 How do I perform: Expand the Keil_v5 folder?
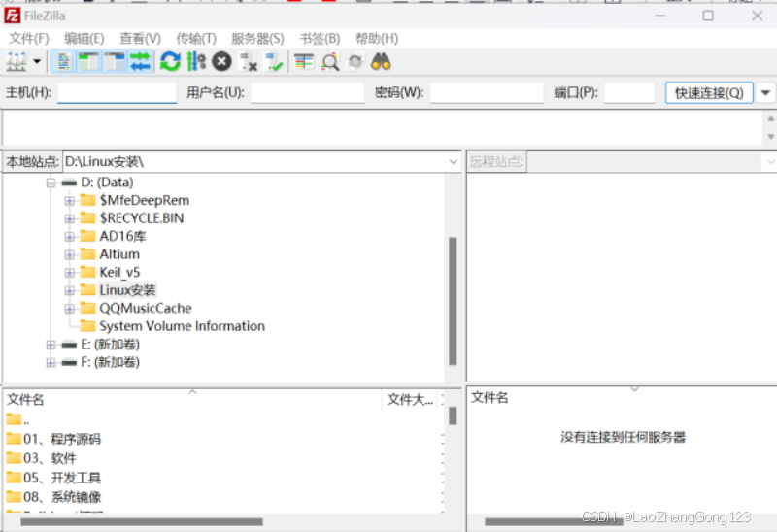[69, 273]
